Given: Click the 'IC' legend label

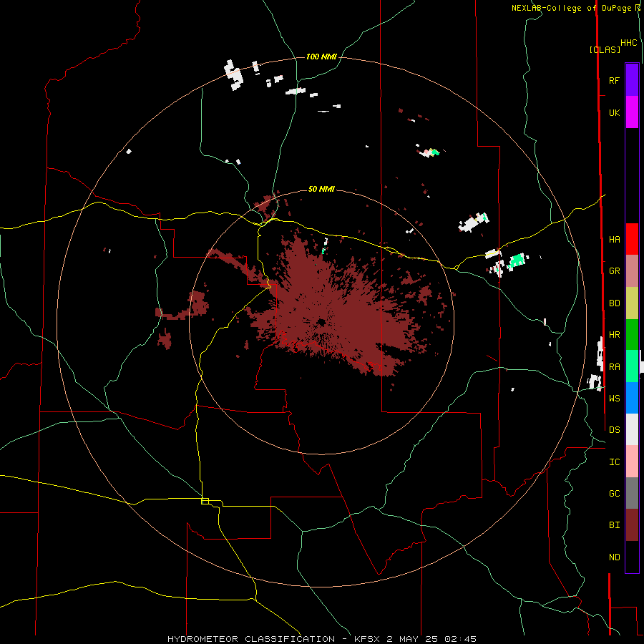Looking at the screenshot, I should click(x=614, y=462).
